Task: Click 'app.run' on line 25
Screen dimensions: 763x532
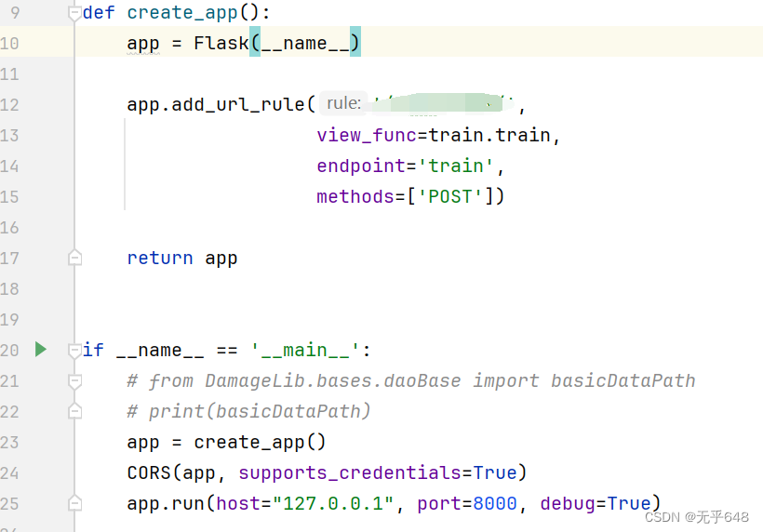Action: (x=166, y=504)
